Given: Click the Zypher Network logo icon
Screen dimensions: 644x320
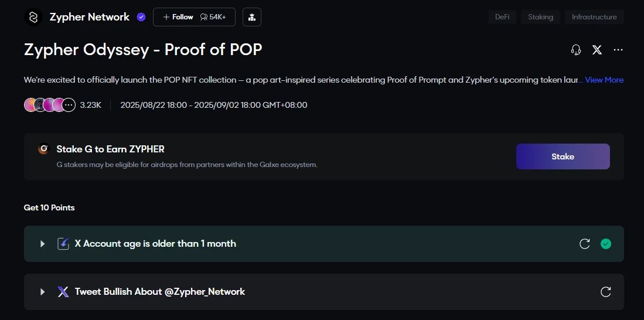Looking at the screenshot, I should (33, 17).
